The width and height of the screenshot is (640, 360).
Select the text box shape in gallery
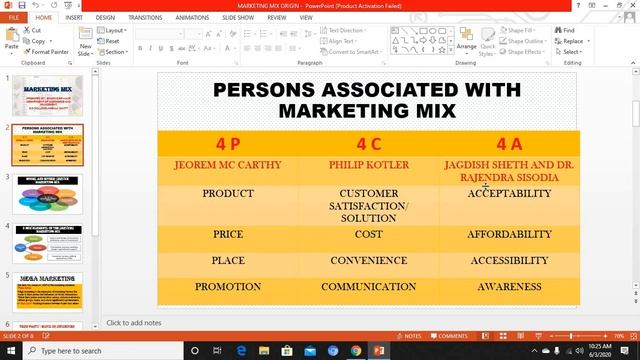pos(395,31)
